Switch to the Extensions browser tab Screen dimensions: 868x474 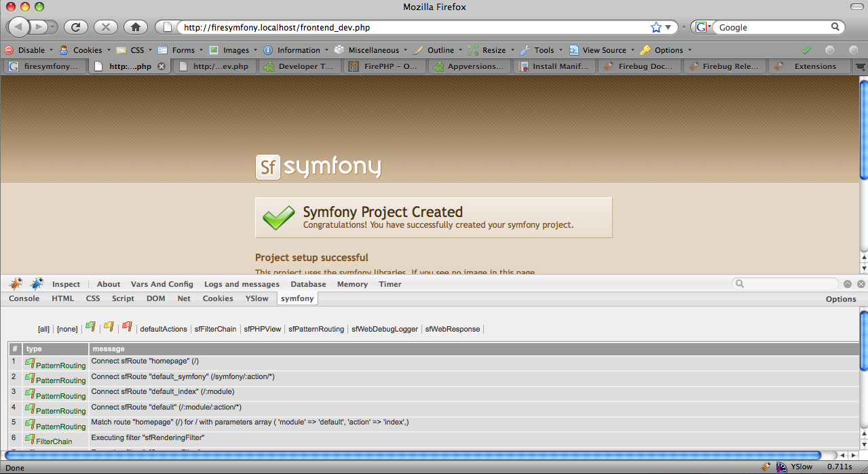(808, 66)
